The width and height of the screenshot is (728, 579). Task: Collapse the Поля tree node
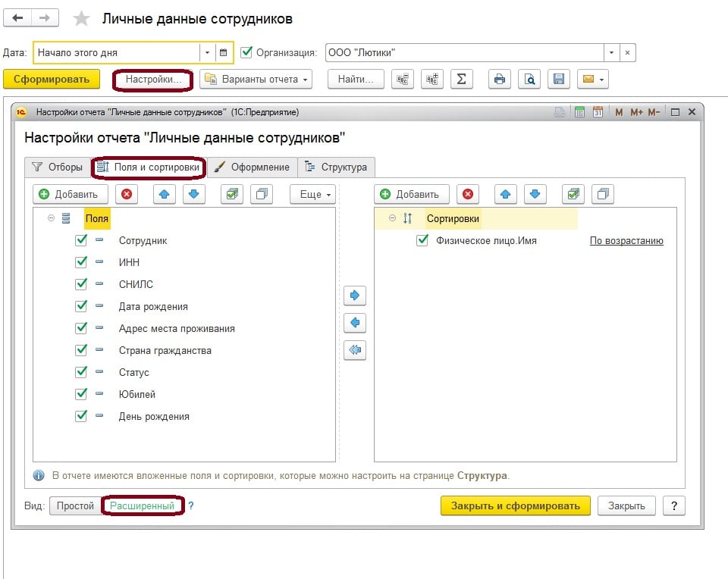tap(52, 218)
